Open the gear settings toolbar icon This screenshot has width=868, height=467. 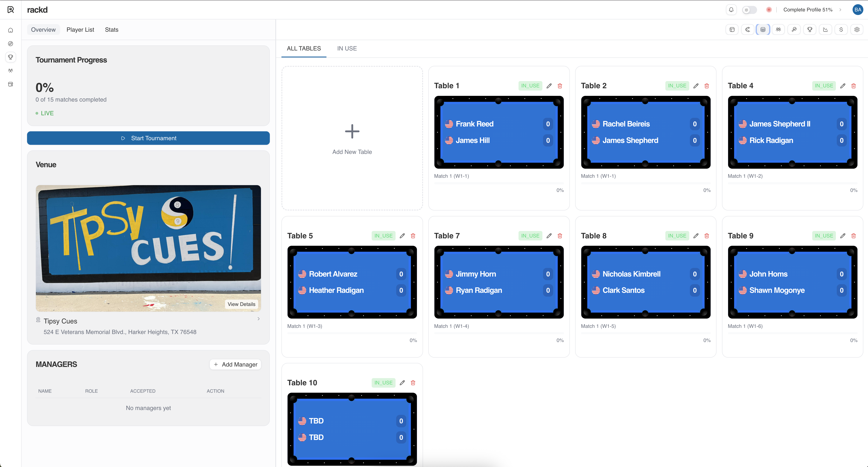[x=857, y=30]
